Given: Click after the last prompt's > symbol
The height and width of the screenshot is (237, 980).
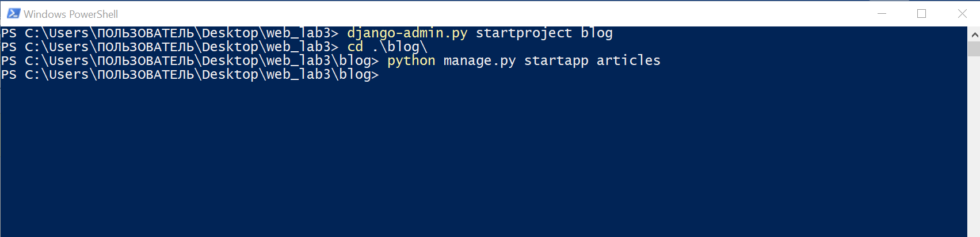Looking at the screenshot, I should (384, 75).
